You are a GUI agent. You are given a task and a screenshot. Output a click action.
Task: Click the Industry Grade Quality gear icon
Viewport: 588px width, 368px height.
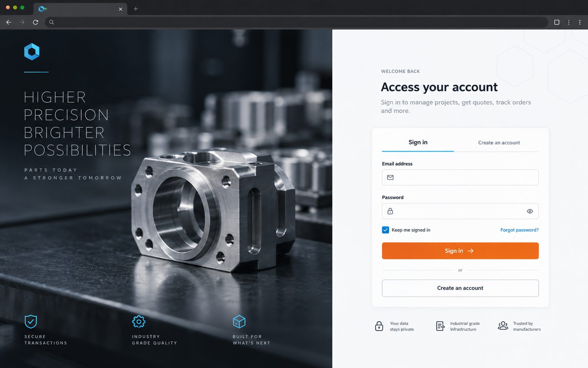tap(139, 322)
